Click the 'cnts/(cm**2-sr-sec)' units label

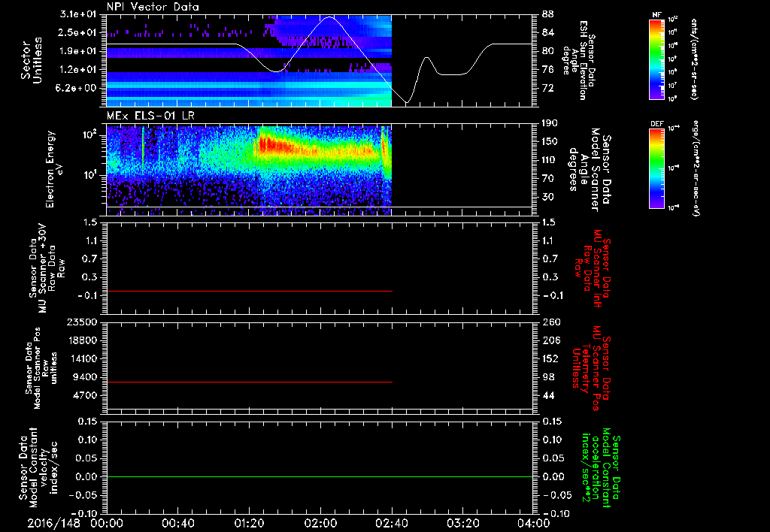pos(693,59)
